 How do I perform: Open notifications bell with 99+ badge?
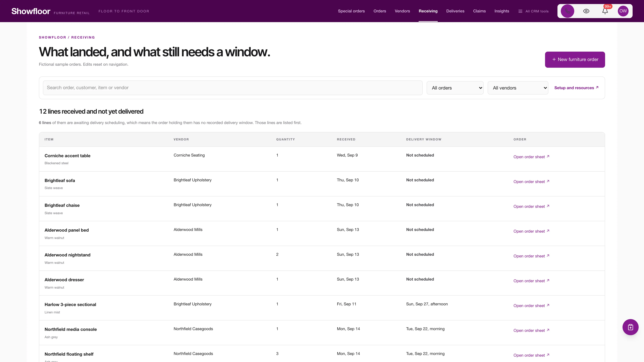click(x=605, y=11)
